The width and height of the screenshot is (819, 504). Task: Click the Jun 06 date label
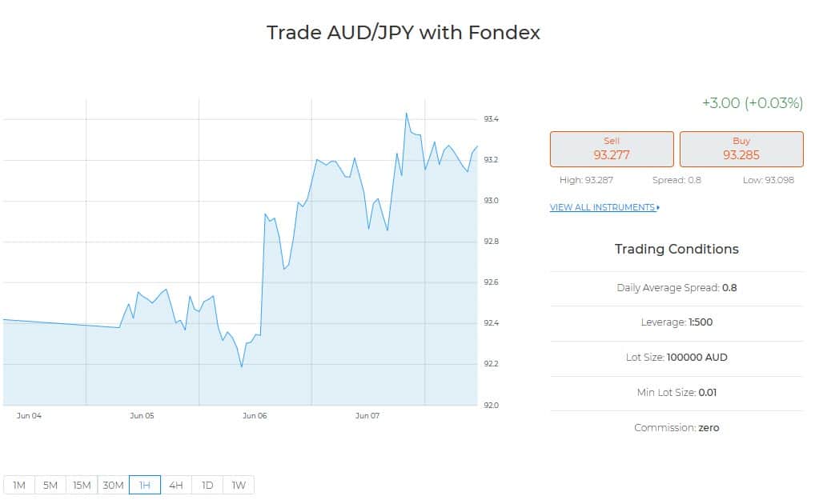[255, 416]
